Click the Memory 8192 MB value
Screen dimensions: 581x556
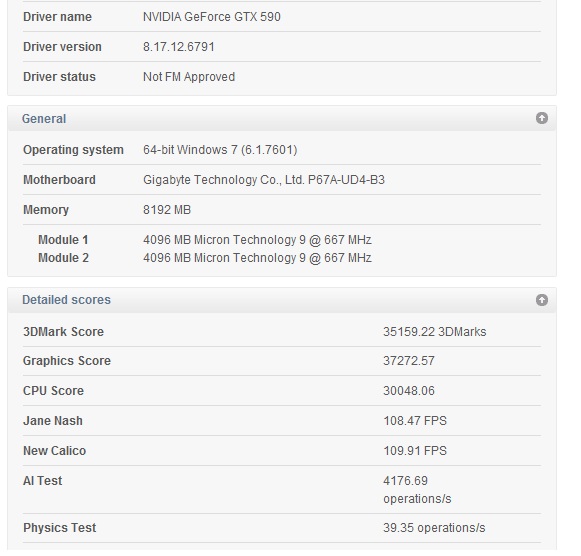(167, 210)
